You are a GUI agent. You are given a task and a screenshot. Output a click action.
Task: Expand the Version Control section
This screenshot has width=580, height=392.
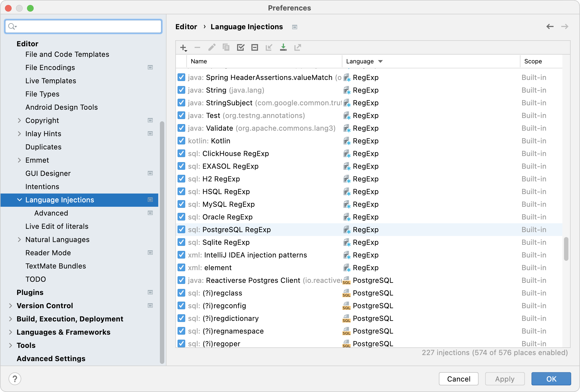10,305
